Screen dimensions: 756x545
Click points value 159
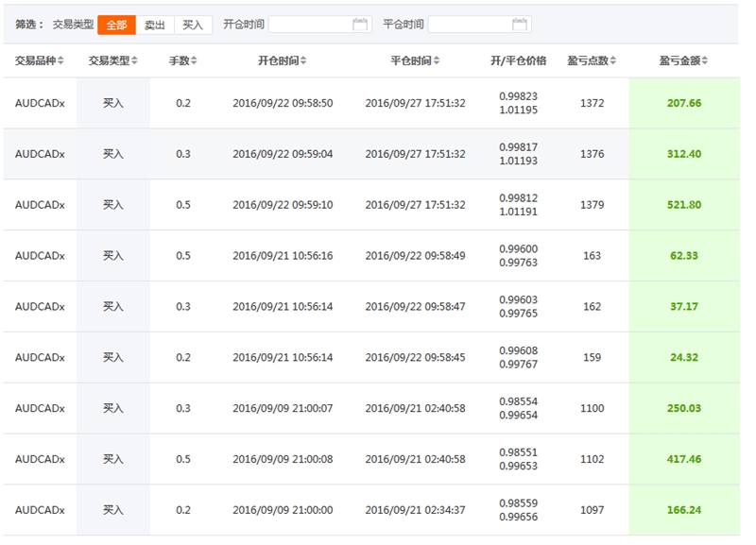(593, 358)
